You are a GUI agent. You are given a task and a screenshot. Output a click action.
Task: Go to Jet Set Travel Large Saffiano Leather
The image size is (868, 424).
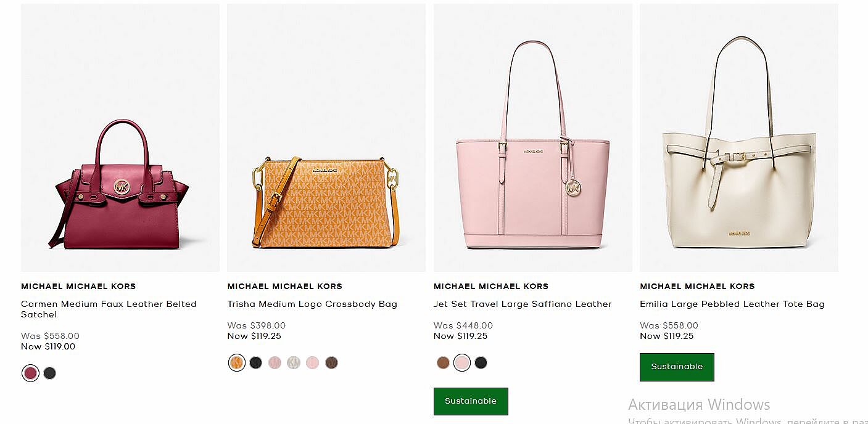pyautogui.click(x=523, y=304)
